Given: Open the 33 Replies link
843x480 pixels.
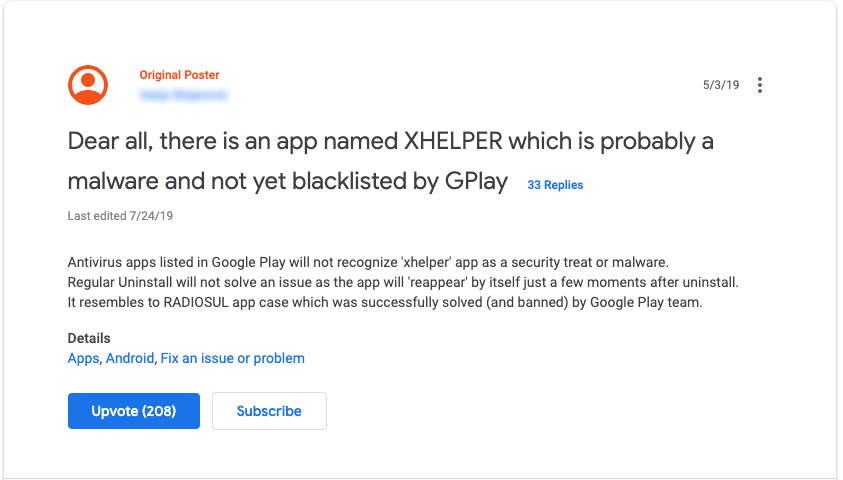Looking at the screenshot, I should [555, 185].
